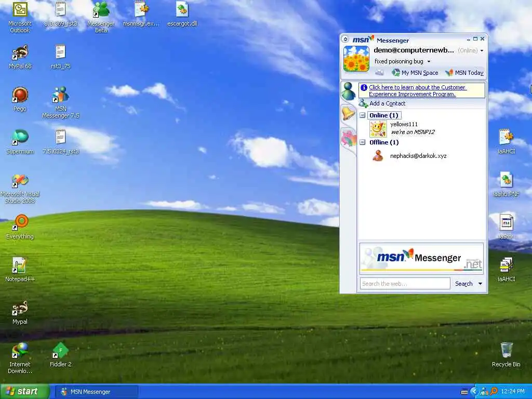532x399 pixels.
Task: Launch Notepad++ from the desktop
Action: [x=20, y=270]
